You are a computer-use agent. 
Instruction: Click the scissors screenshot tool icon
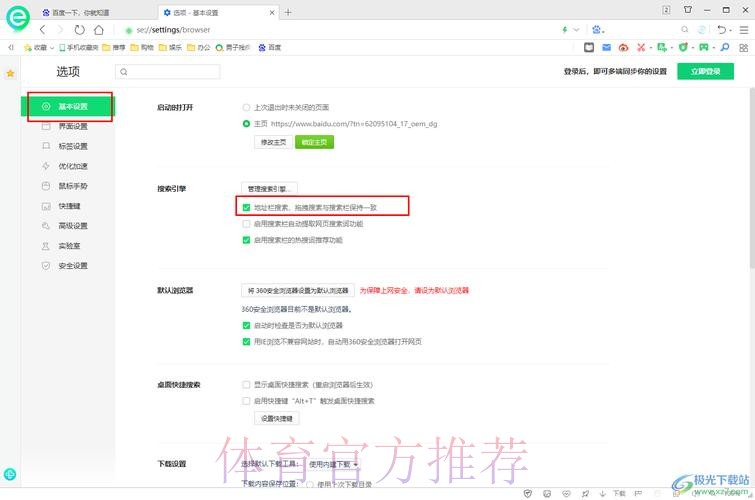coord(644,47)
